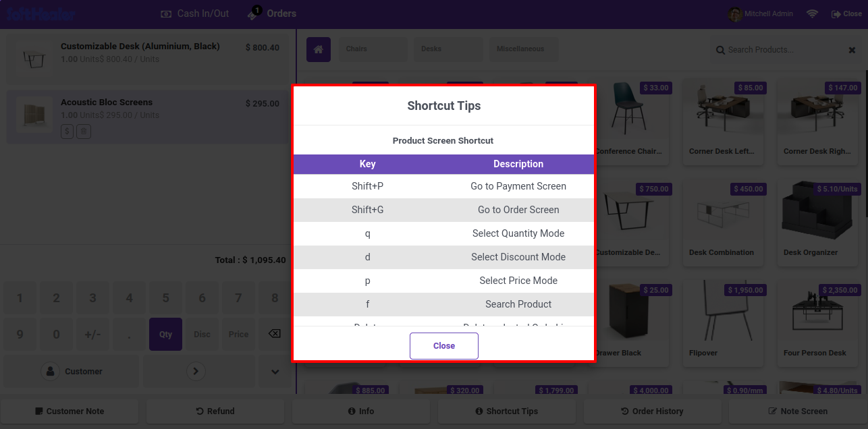Screen dimensions: 868x429
Task: Toggle Qty mode on the numpad
Action: point(165,334)
